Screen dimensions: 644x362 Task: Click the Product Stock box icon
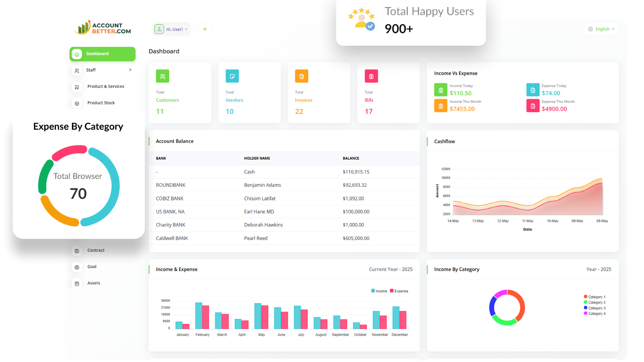point(77,103)
